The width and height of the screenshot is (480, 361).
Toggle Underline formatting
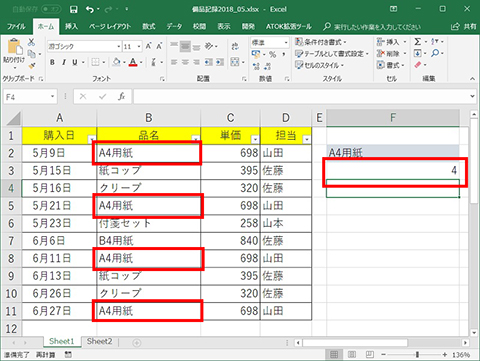(x=75, y=62)
